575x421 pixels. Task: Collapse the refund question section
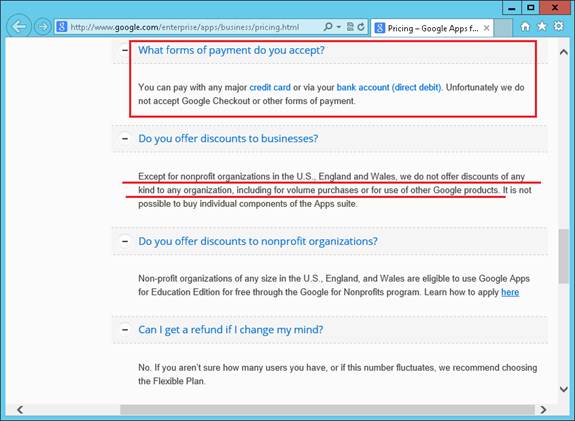coord(125,330)
